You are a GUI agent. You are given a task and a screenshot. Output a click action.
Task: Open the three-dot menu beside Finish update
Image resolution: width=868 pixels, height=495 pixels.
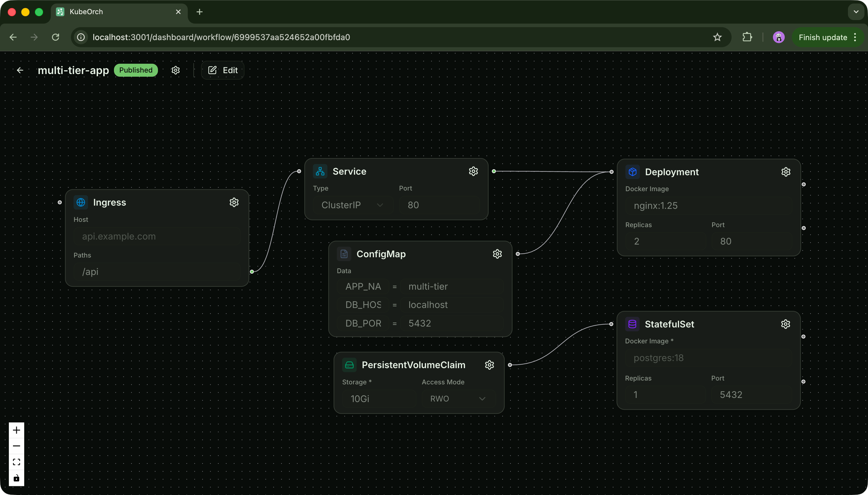click(855, 37)
